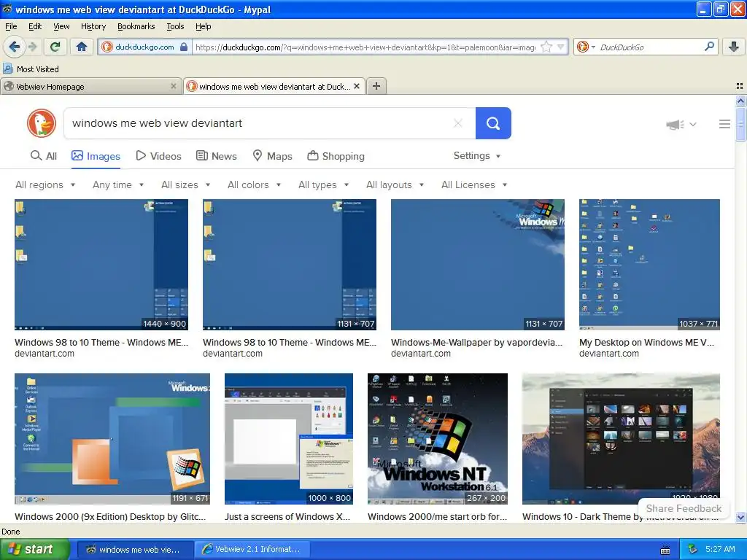The height and width of the screenshot is (560, 747).
Task: Open the View menu
Action: [61, 26]
